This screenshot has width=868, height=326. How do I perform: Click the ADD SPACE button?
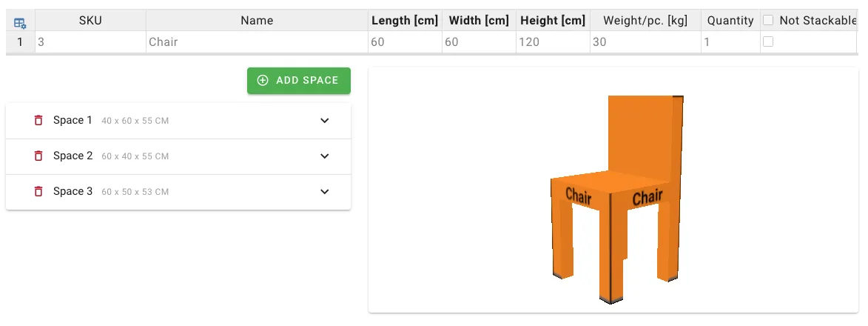point(299,81)
